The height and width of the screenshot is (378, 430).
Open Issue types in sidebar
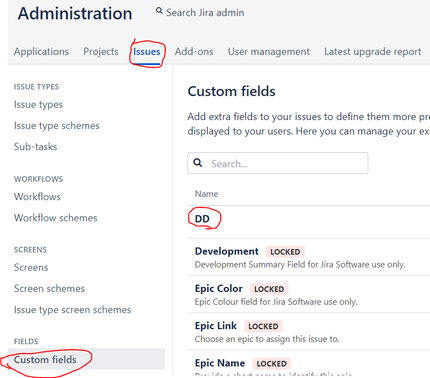pyautogui.click(x=38, y=105)
